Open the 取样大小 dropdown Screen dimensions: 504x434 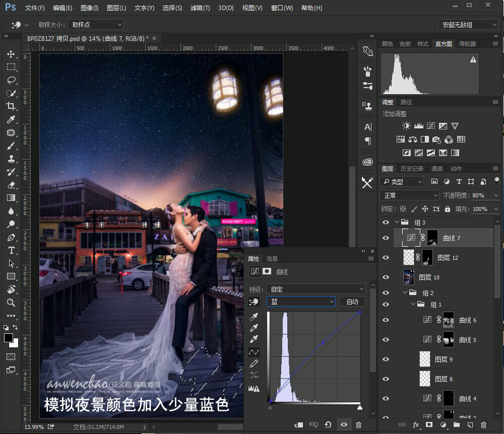coord(96,25)
